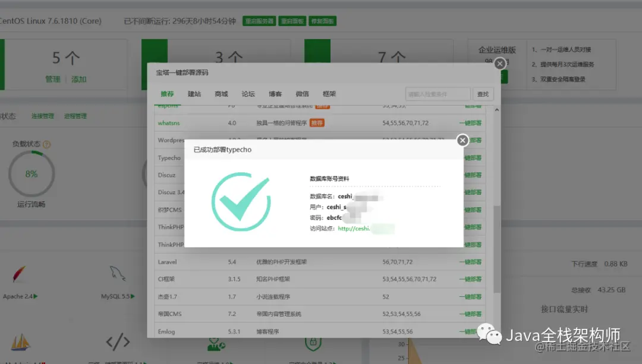Viewport: 642px width, 364px height.
Task: Click the 接口流量实时 chart title
Action: pyautogui.click(x=564, y=309)
